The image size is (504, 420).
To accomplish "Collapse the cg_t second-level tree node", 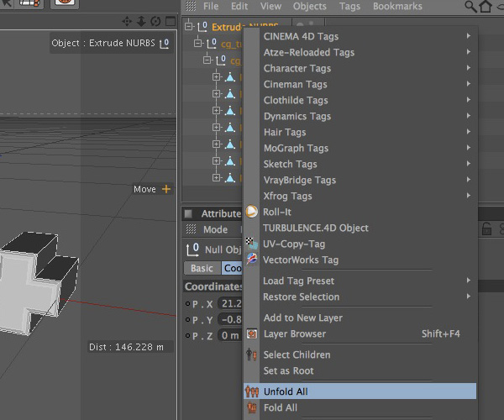I will (198, 43).
